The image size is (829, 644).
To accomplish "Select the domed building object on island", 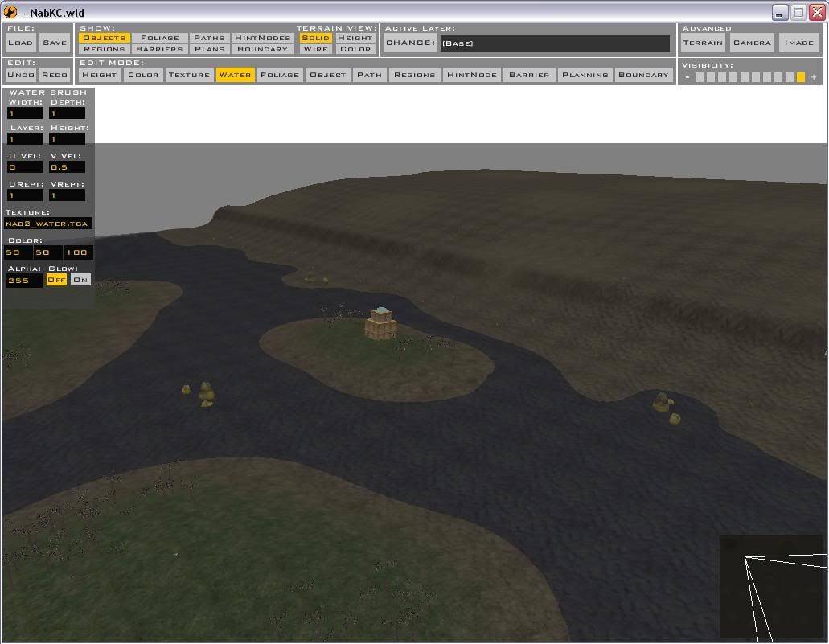I will point(380,323).
